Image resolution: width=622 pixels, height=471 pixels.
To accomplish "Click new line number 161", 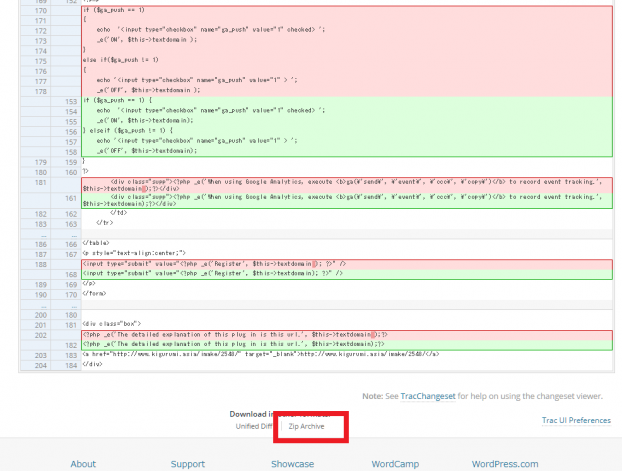I will coord(71,198).
